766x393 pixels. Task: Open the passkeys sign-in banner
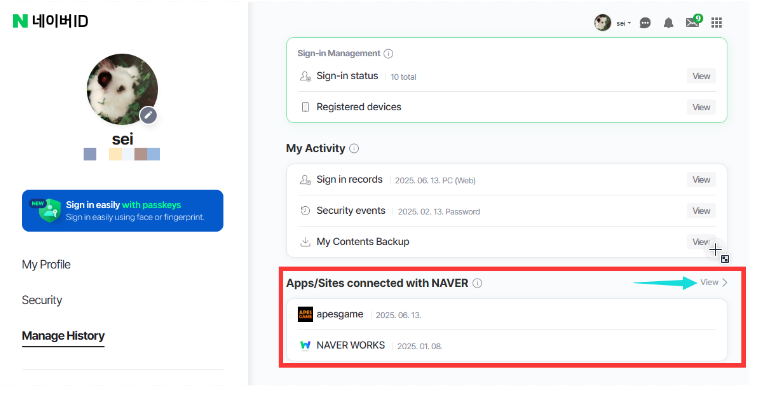tap(123, 211)
